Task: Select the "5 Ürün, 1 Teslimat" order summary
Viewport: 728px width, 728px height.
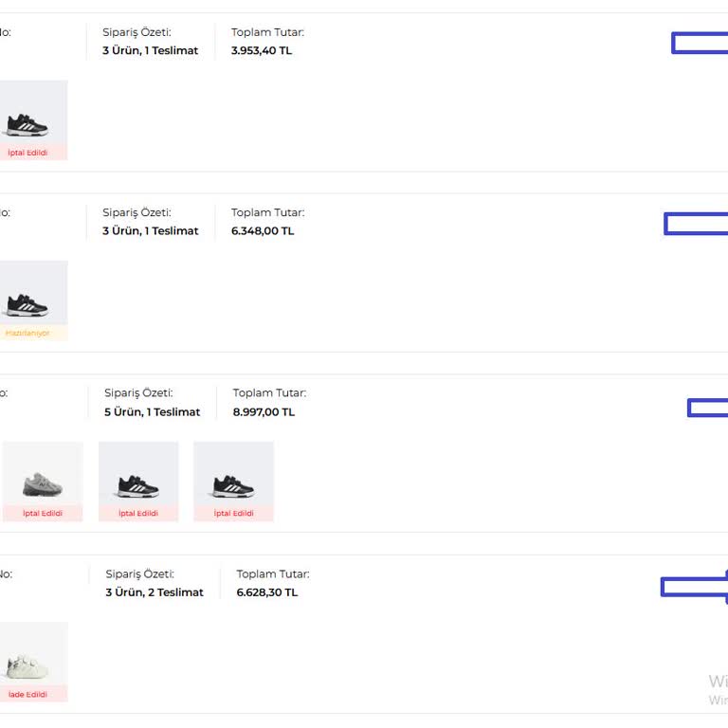Action: tap(153, 412)
